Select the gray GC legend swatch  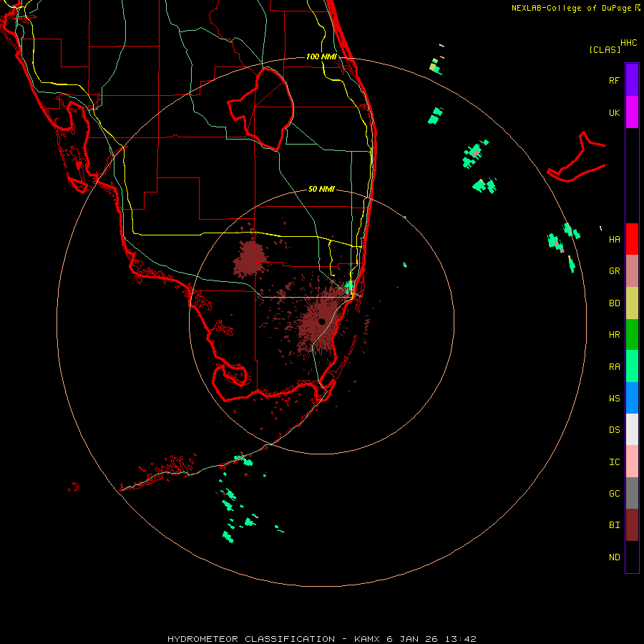(x=632, y=493)
